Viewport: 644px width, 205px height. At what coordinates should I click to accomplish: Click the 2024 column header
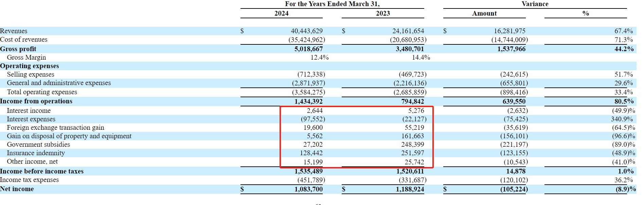tap(281, 13)
